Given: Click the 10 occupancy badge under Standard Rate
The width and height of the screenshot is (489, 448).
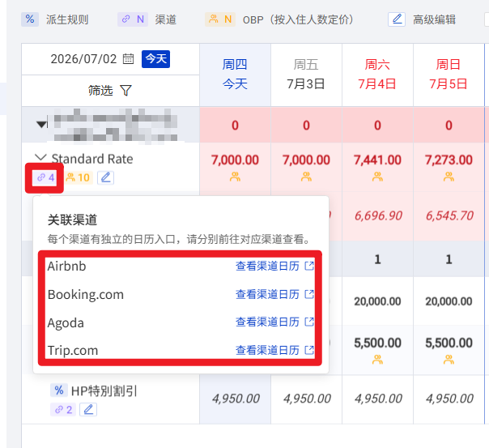Looking at the screenshot, I should click(79, 178).
